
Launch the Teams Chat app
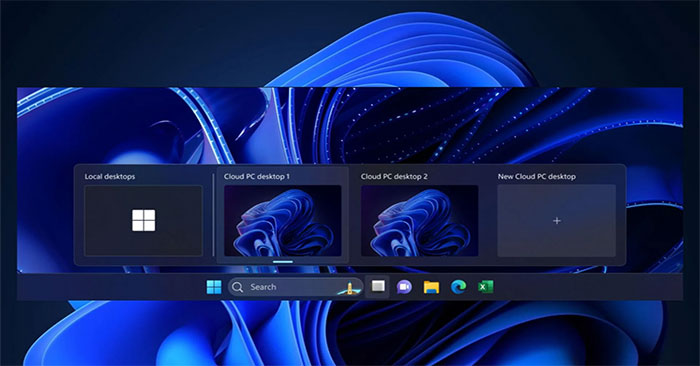click(404, 287)
